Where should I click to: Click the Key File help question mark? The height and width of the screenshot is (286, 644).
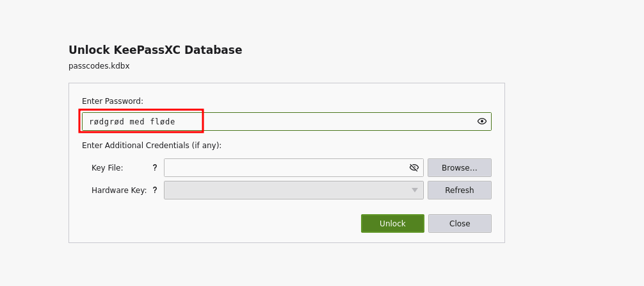[155, 168]
